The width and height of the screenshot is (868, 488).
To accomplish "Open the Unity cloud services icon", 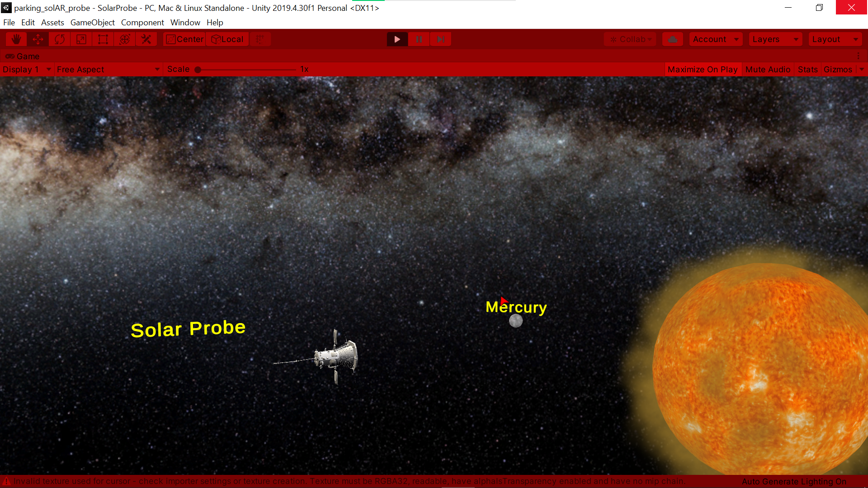I will coord(673,39).
